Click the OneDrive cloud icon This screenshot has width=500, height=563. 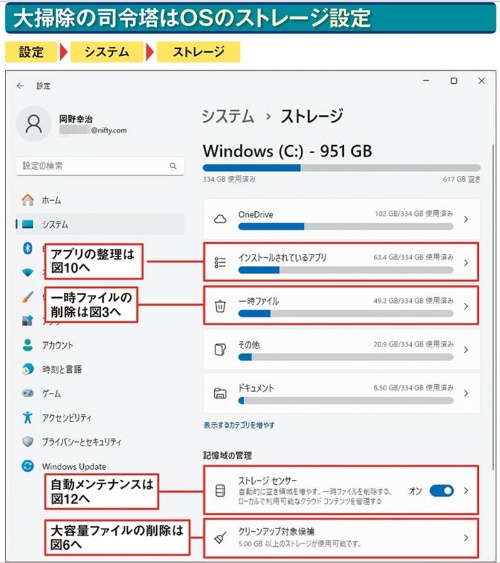pyautogui.click(x=220, y=219)
